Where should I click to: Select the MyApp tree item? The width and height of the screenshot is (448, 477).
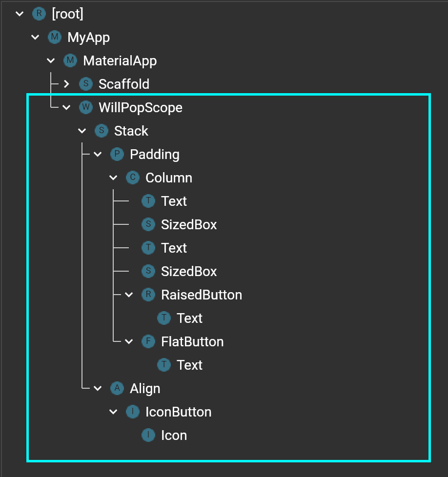click(88, 37)
